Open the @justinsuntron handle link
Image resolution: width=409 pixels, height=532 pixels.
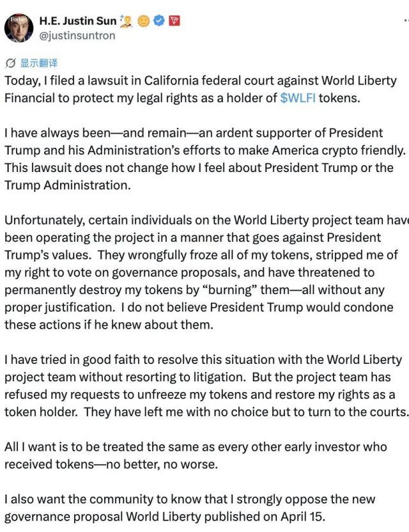(x=77, y=36)
